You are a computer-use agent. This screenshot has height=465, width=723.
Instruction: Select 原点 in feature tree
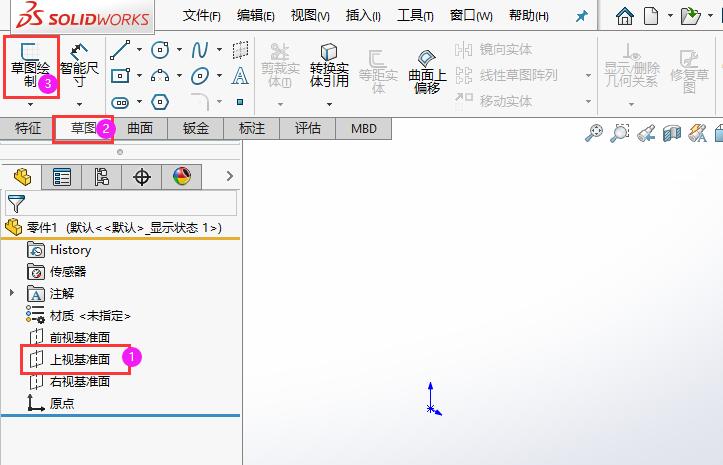51,403
